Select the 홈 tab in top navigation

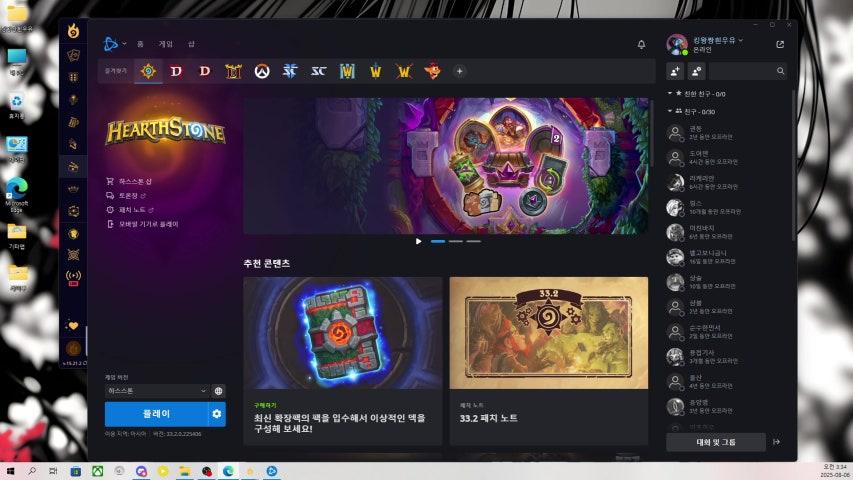pyautogui.click(x=140, y=44)
